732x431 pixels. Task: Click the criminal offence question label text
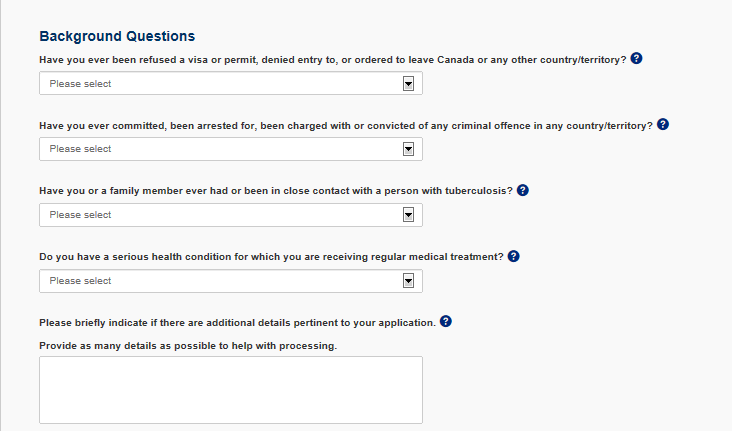click(346, 126)
